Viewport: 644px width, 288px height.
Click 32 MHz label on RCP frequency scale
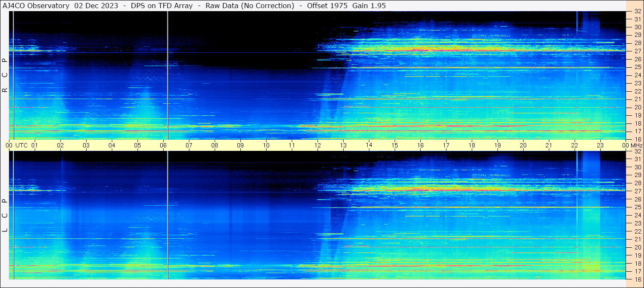tap(637, 12)
